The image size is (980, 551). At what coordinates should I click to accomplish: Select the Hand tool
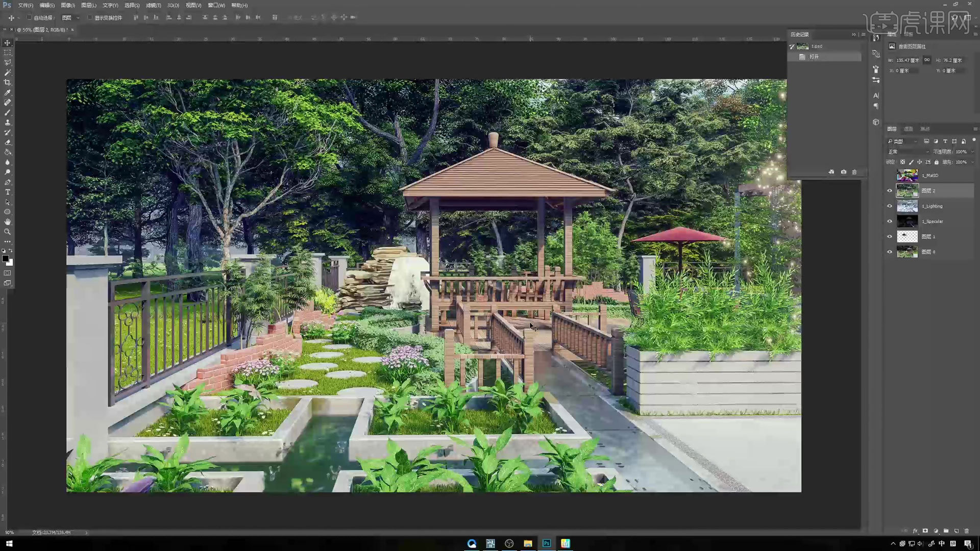(x=7, y=222)
